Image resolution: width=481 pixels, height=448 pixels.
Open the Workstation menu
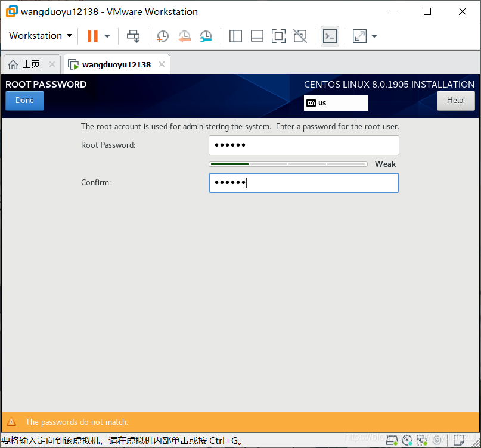[x=41, y=36]
